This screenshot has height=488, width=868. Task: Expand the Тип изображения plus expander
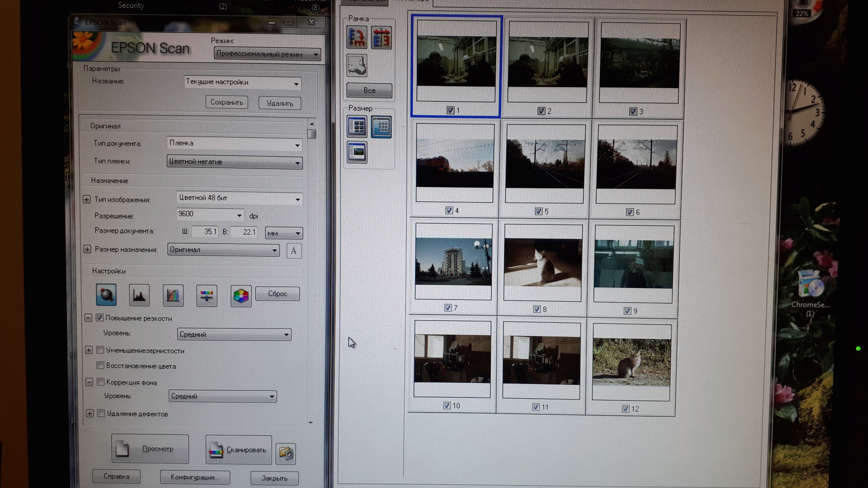click(x=86, y=199)
